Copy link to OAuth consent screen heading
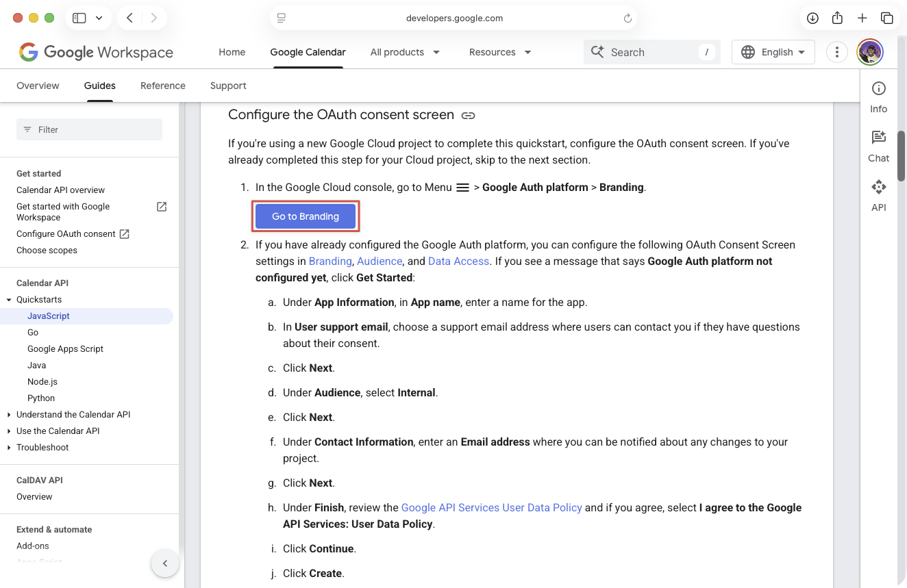This screenshot has width=907, height=588. (468, 116)
